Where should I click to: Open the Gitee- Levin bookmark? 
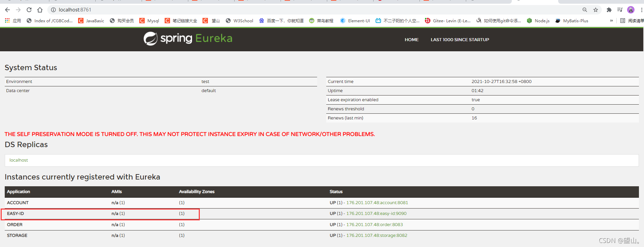(448, 21)
